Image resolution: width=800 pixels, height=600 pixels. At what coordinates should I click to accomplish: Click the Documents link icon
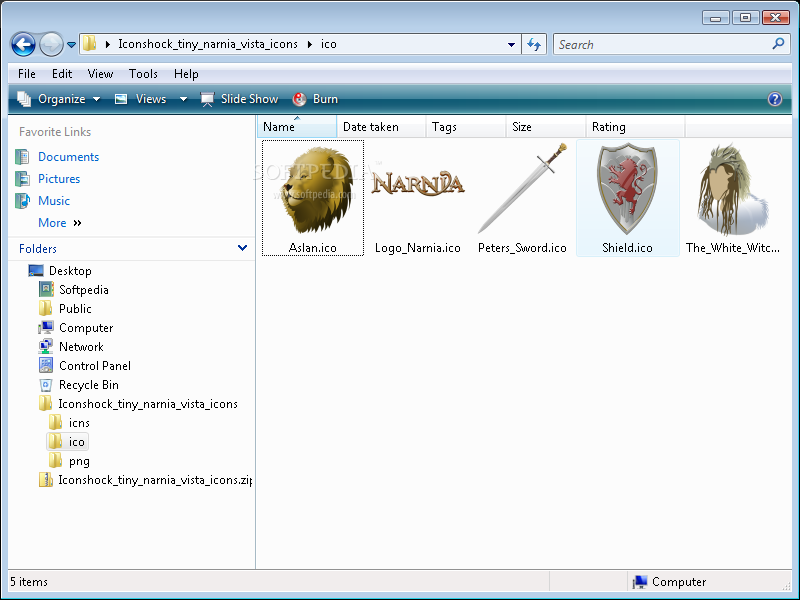pos(22,157)
